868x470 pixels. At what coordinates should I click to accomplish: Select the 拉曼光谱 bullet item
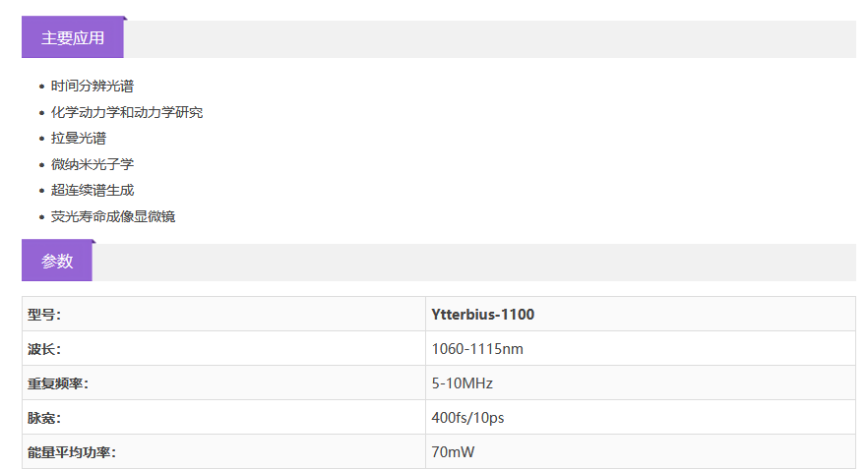(x=79, y=139)
